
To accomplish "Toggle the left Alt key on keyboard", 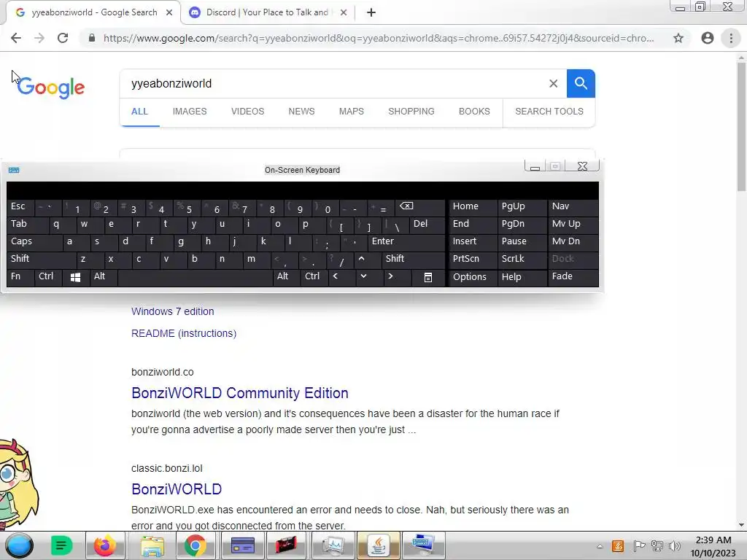I will click(x=104, y=276).
